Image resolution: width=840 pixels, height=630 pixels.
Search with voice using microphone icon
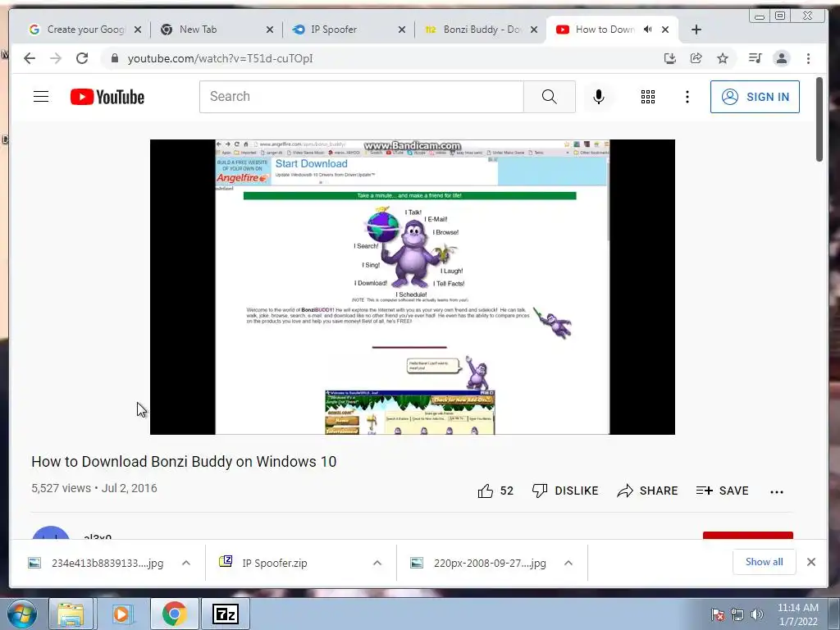(599, 97)
